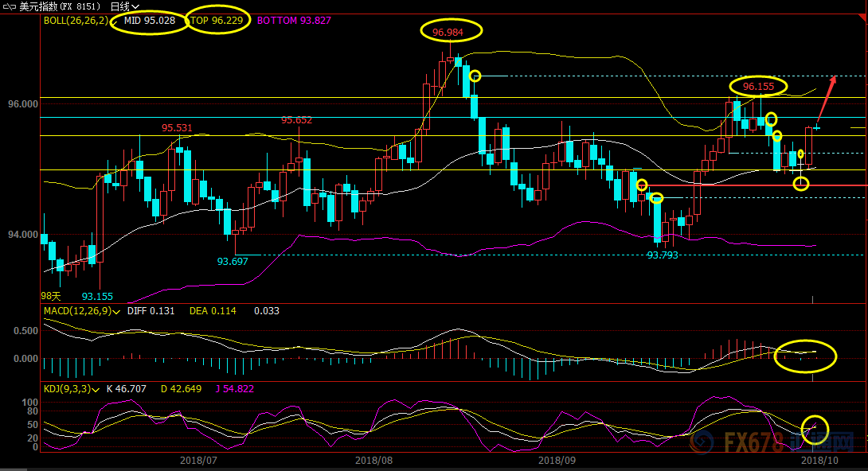The image size is (868, 471).
Task: Click the BOLL(26,26,2) indicator label
Action: [76, 21]
